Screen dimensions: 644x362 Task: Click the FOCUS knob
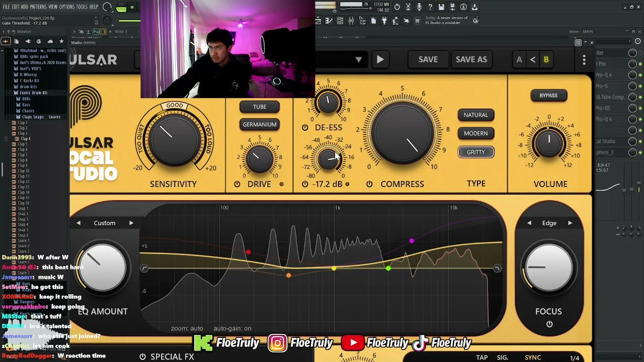pyautogui.click(x=549, y=268)
